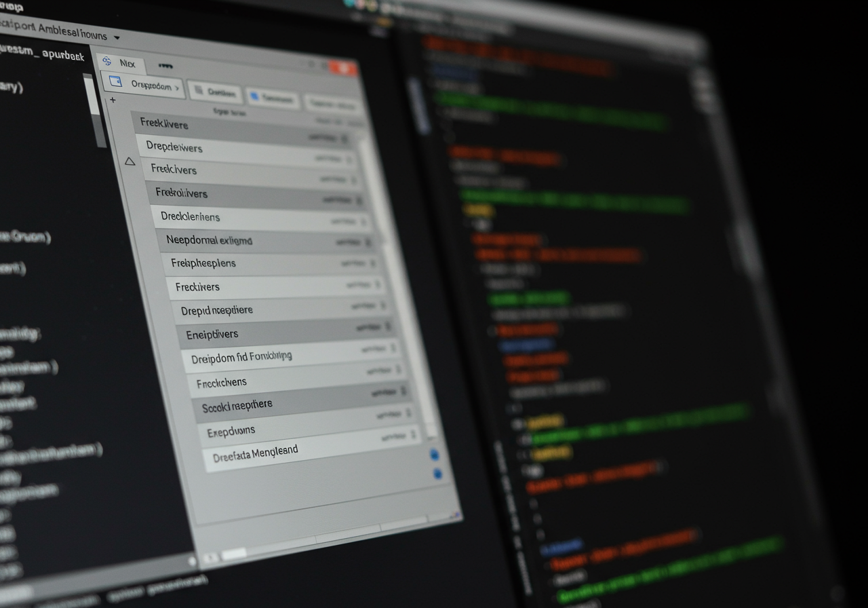Click the swirl icon on the Nlex tab

[x=106, y=62]
